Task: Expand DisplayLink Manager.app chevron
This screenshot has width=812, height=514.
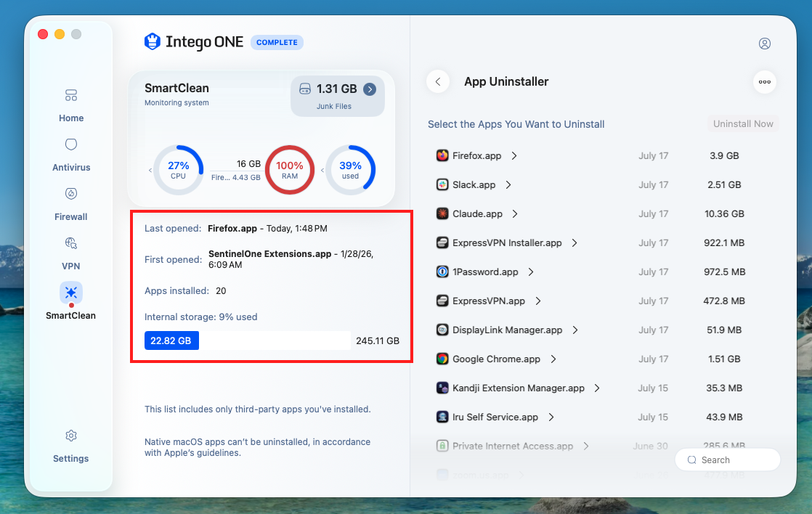Action: 575,330
